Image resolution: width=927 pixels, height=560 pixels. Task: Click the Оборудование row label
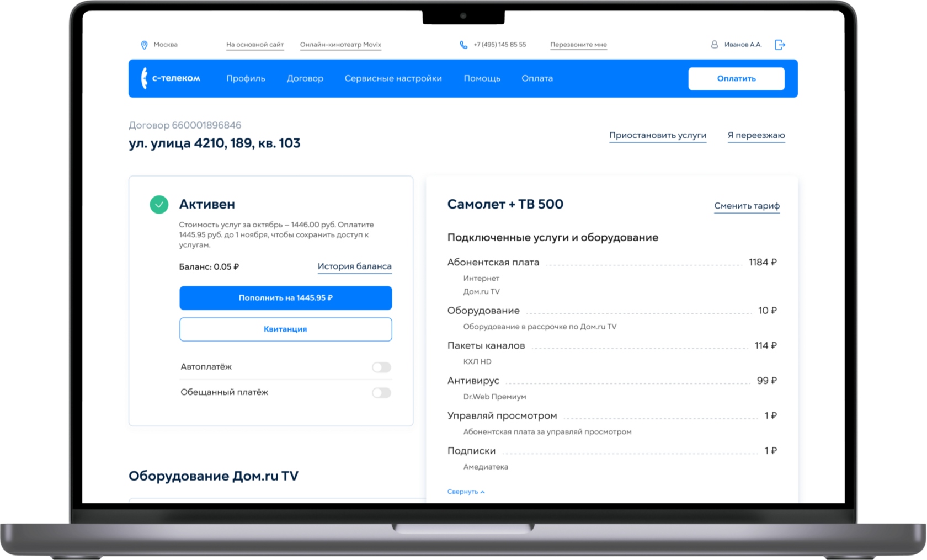(x=483, y=311)
